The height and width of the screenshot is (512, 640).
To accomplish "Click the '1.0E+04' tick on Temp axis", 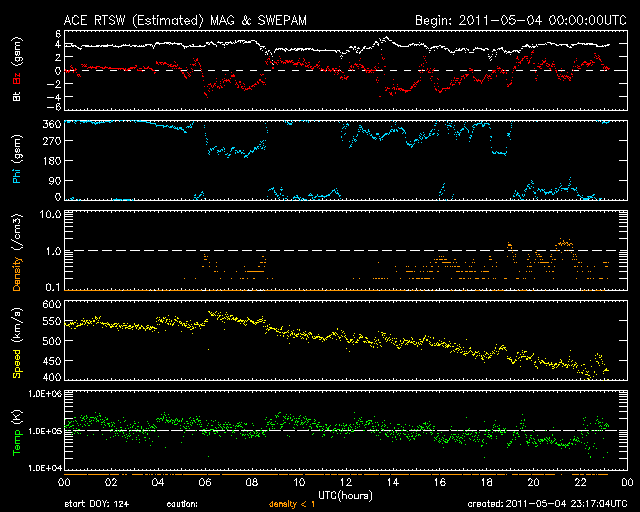I will (x=45, y=468).
